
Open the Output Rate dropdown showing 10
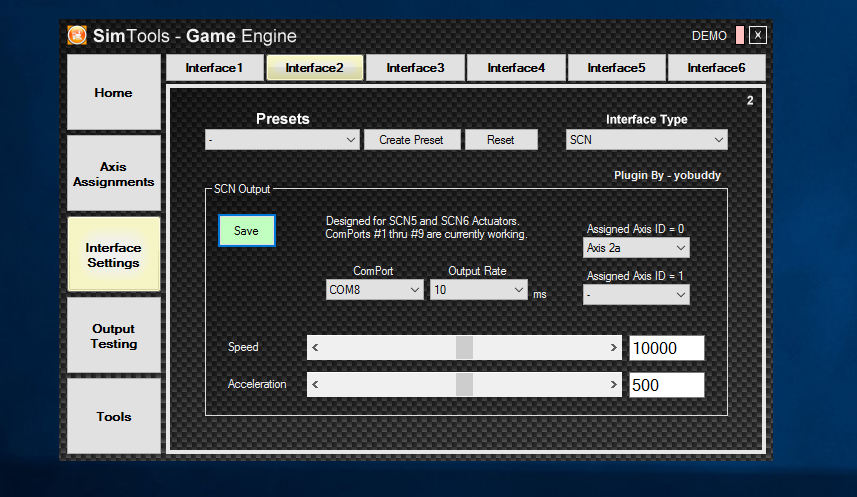pos(479,290)
